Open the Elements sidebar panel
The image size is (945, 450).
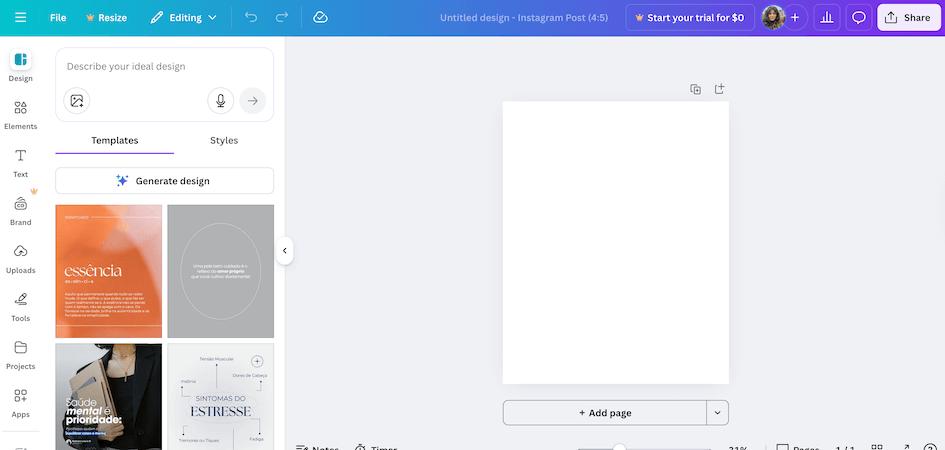click(x=20, y=115)
